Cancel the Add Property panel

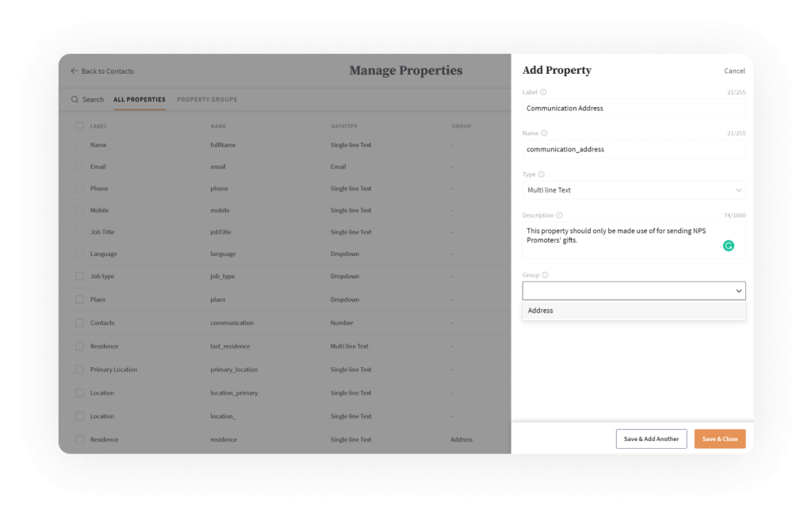734,71
